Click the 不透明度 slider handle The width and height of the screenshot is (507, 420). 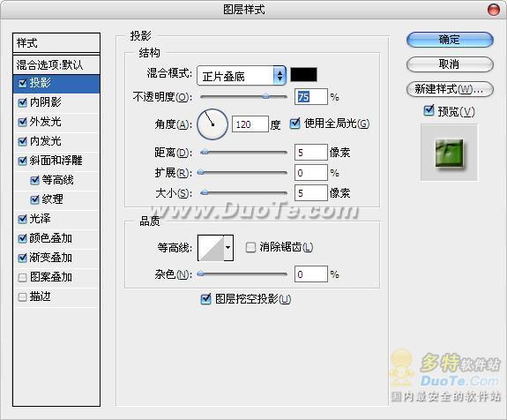(x=265, y=96)
